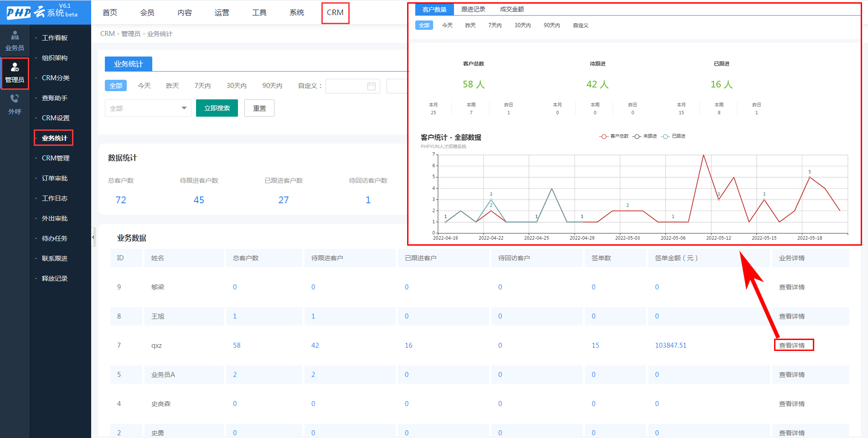The image size is (868, 438).
Task: Select 30天内 range in detail popup
Action: (x=522, y=26)
